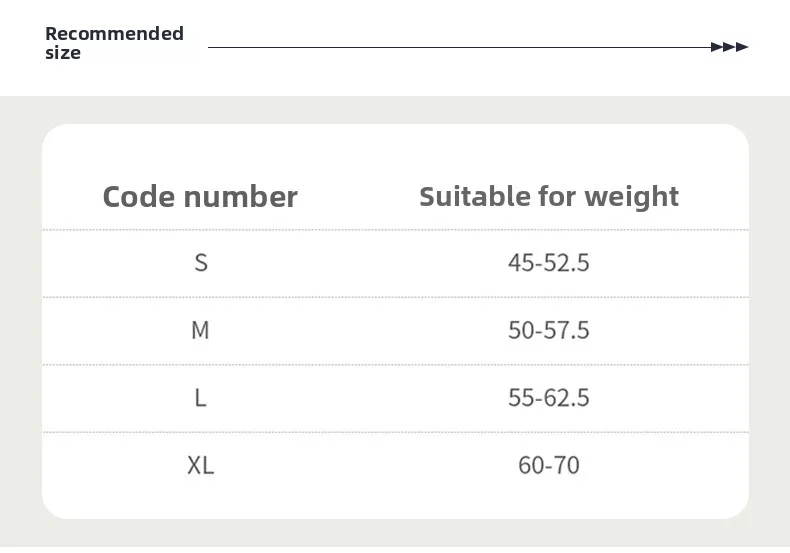Image resolution: width=790 pixels, height=553 pixels.
Task: Select the 45-52.5 weight value
Action: click(x=549, y=263)
